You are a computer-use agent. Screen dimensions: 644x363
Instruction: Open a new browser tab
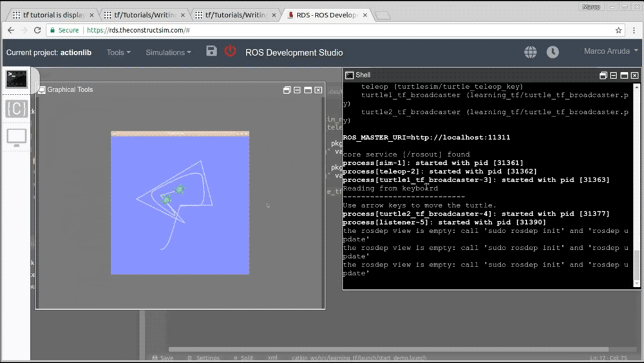click(x=383, y=15)
